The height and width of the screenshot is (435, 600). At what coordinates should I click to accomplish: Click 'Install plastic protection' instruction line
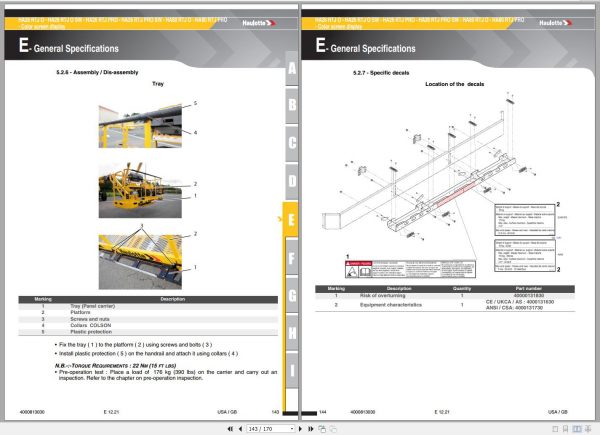coord(148,354)
